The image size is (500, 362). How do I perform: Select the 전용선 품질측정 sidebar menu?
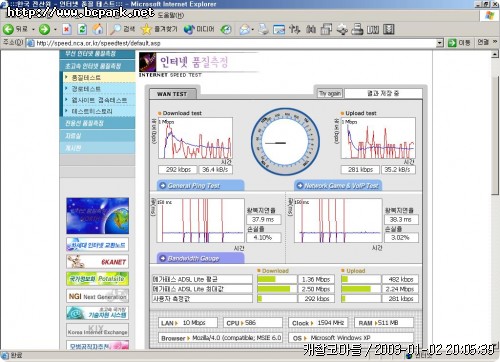(x=97, y=123)
